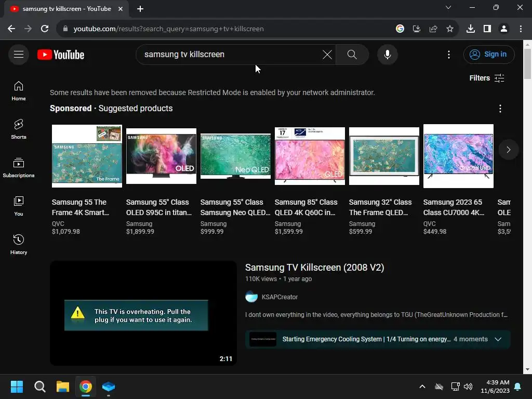Open Crystal UHD CU7000 product image

pos(458,156)
